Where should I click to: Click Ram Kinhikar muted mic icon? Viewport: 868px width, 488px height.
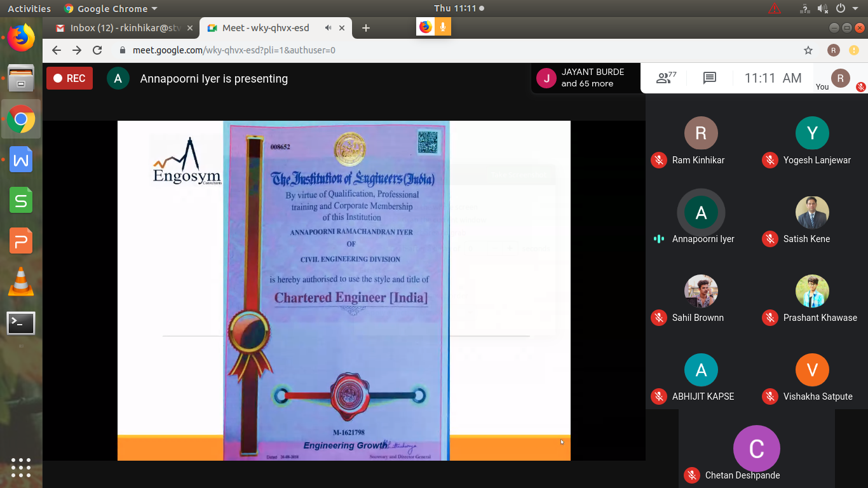[659, 160]
